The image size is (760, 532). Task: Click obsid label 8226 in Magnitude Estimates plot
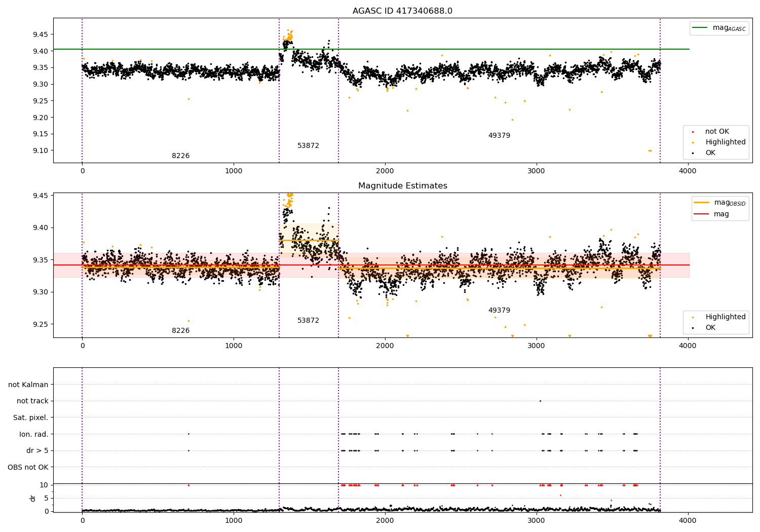click(x=180, y=331)
